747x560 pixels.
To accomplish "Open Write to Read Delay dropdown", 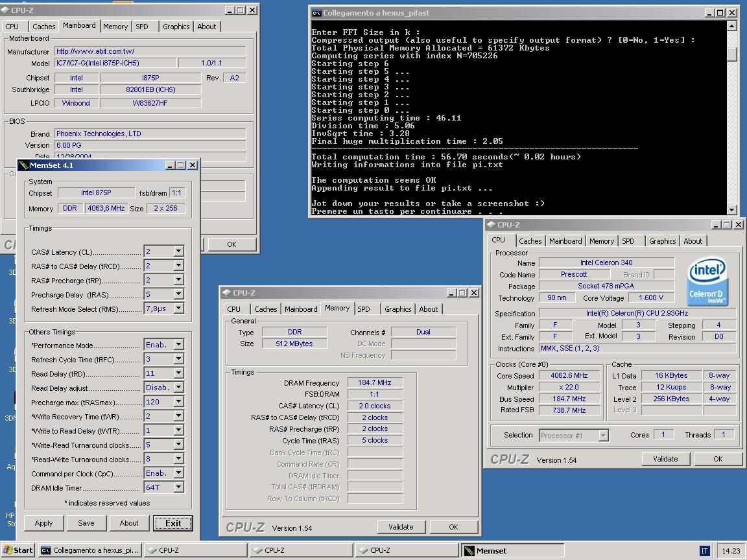I will (x=179, y=430).
